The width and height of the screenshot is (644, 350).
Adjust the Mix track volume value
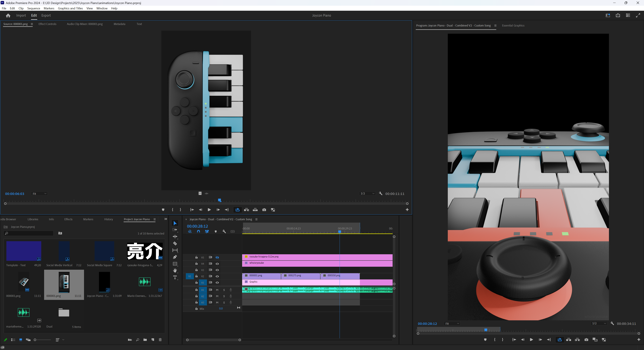tap(221, 309)
